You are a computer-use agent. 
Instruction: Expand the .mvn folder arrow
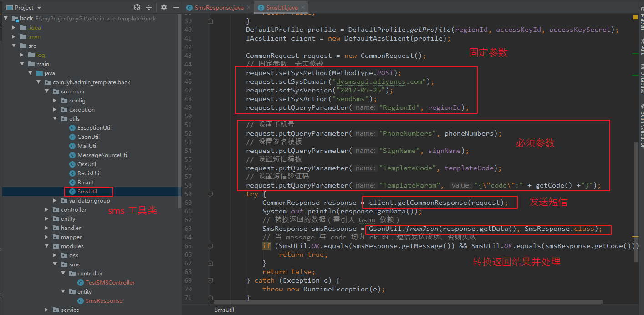coord(14,37)
